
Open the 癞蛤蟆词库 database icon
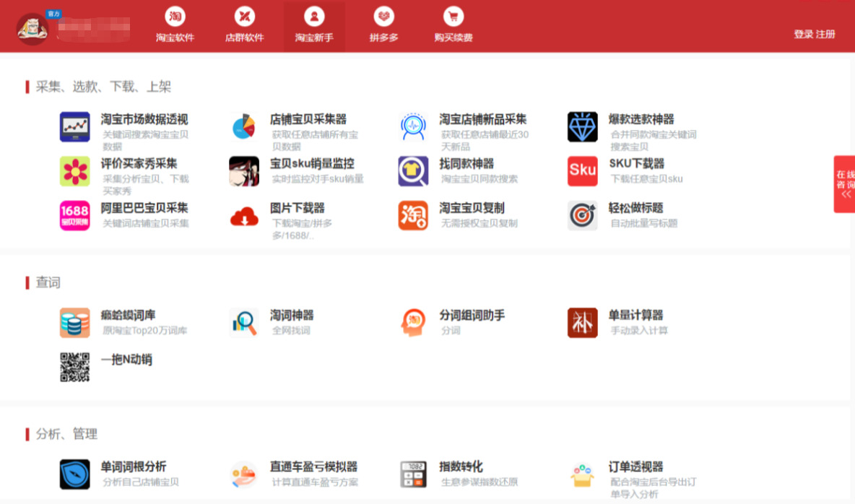[x=74, y=322]
